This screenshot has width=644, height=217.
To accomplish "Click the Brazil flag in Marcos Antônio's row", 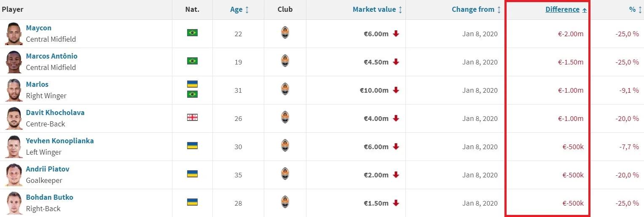I will tap(192, 61).
